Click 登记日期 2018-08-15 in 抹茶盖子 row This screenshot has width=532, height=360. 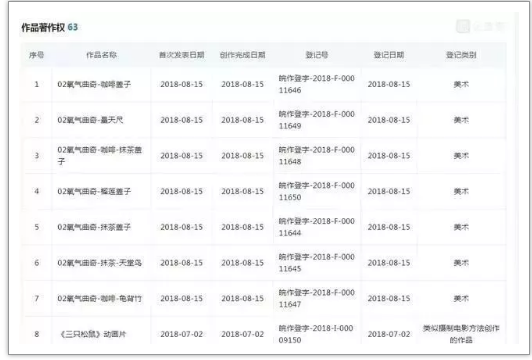tap(389, 227)
